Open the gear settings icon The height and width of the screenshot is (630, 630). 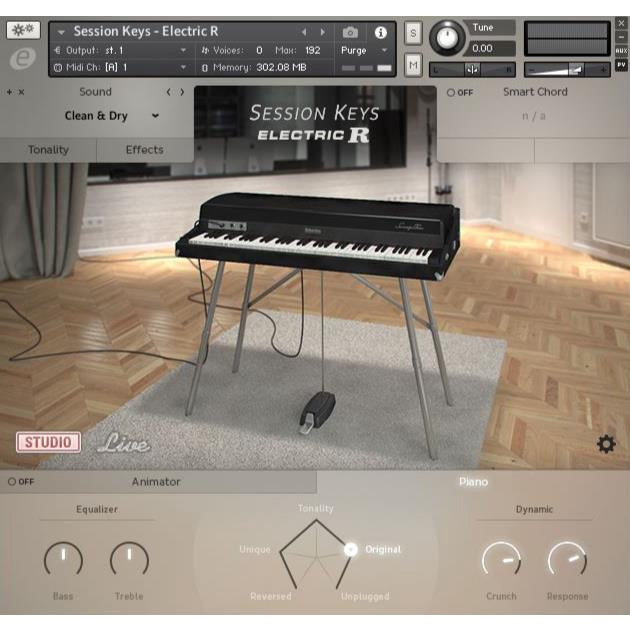point(606,444)
